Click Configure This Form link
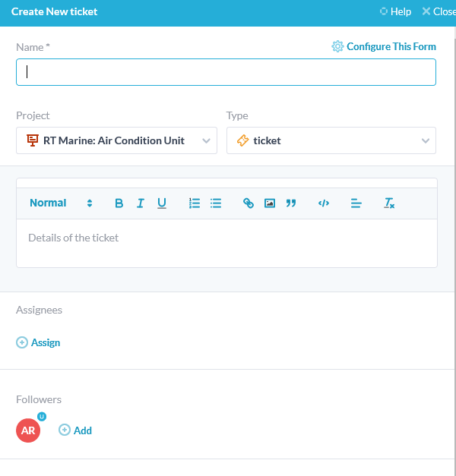The height and width of the screenshot is (476, 456). (384, 47)
